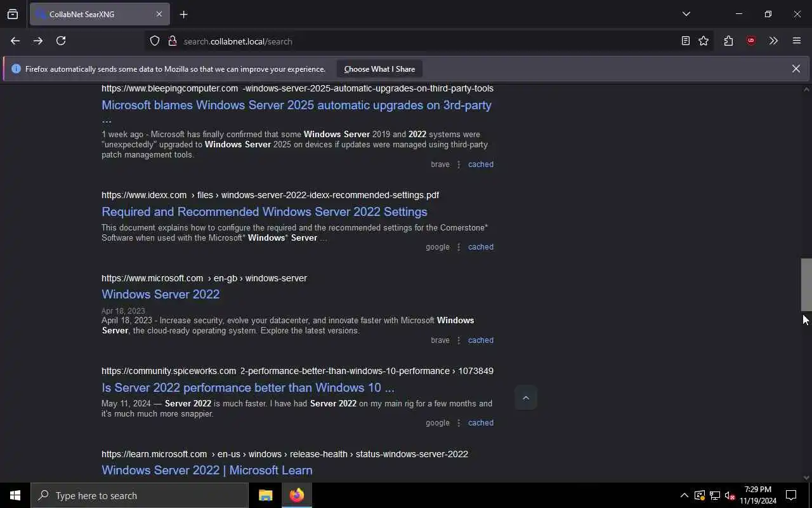Select the CollabNet SearXNG tab

coord(100,14)
